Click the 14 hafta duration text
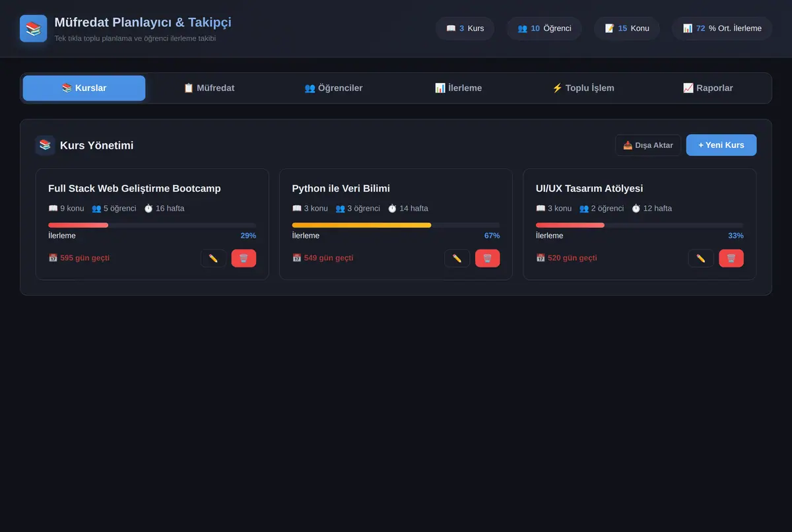Screen dimensions: 792x532 (414, 209)
